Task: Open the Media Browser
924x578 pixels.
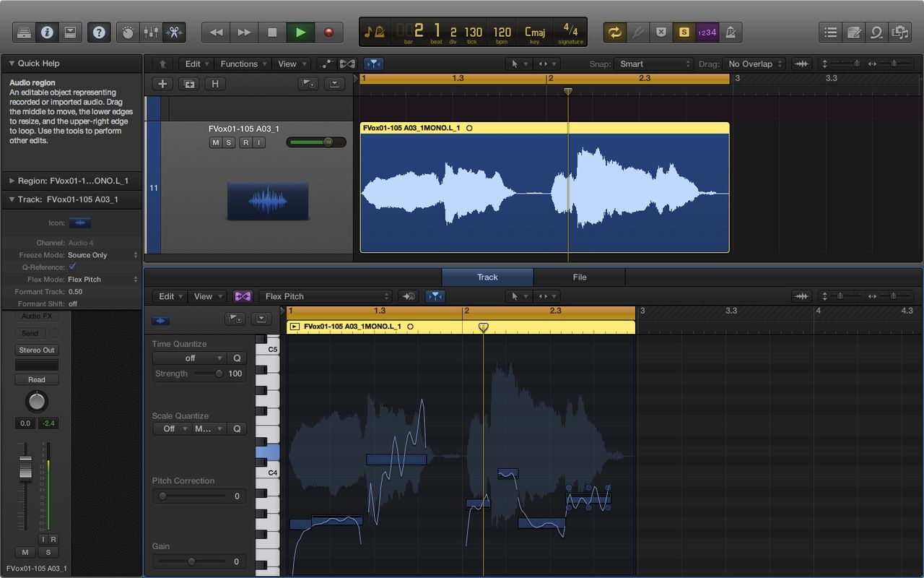Action: click(900, 32)
